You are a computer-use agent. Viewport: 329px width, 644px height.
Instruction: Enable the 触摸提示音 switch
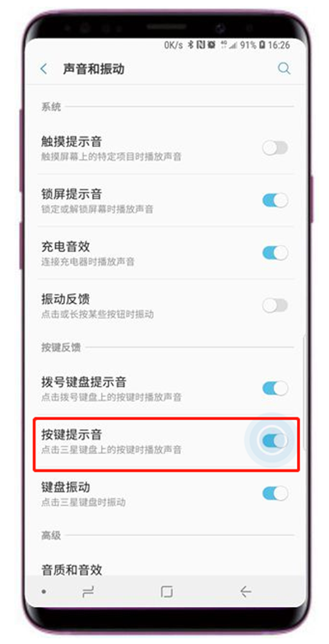click(276, 148)
